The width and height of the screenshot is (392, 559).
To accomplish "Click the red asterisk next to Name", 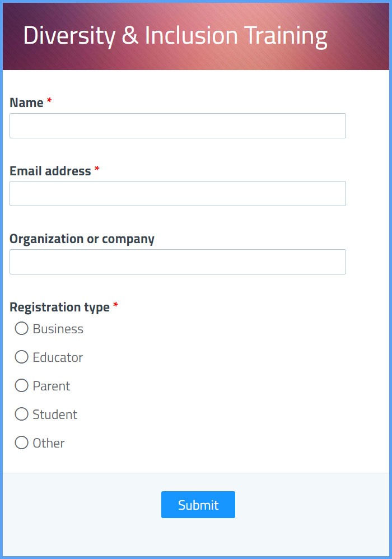I will [x=49, y=101].
